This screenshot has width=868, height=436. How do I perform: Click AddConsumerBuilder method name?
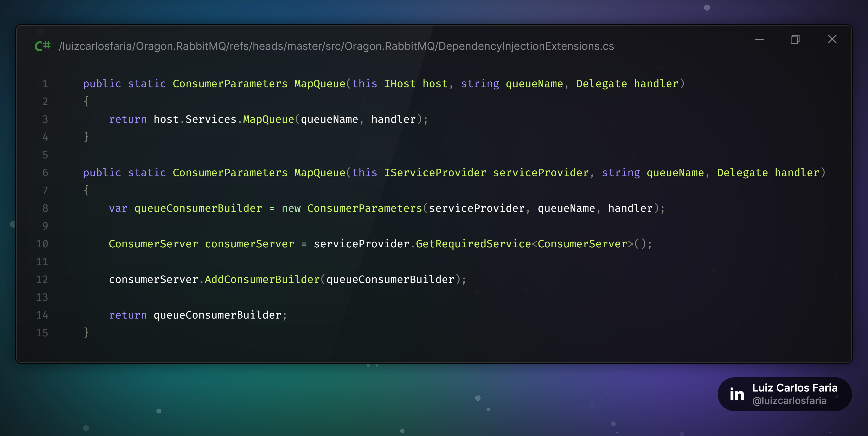(x=262, y=280)
